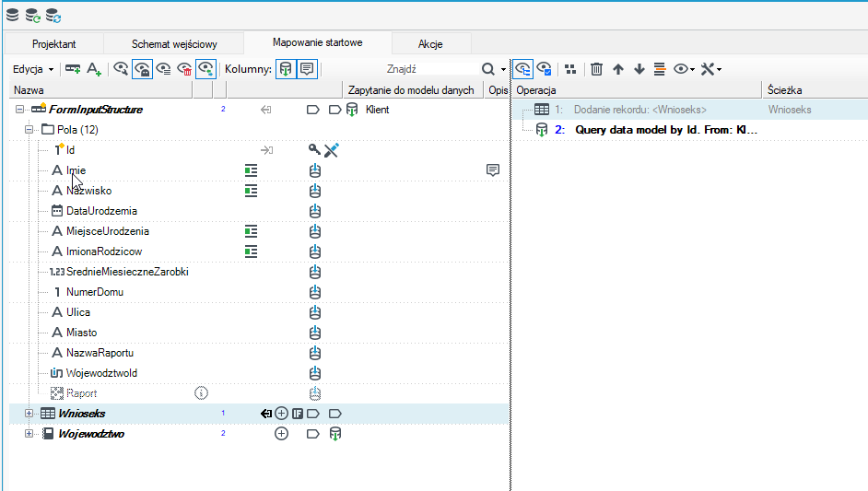Select the NazwaRaportu field
Viewport: 868px width, 491px height.
100,353
